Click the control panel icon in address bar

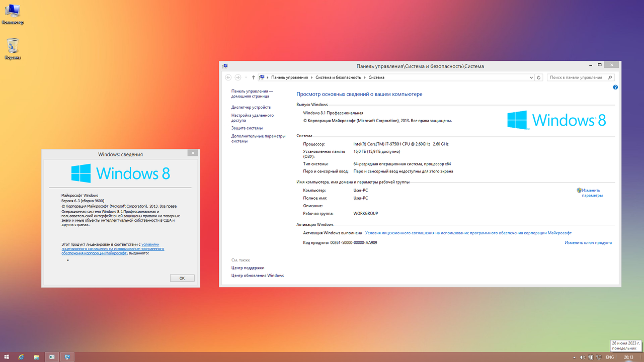262,77
